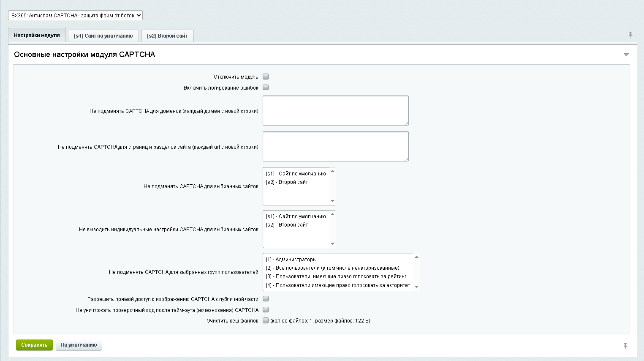Open the [s2] Второй сайт tab
Screen dimensions: 644x361
pyautogui.click(x=167, y=36)
